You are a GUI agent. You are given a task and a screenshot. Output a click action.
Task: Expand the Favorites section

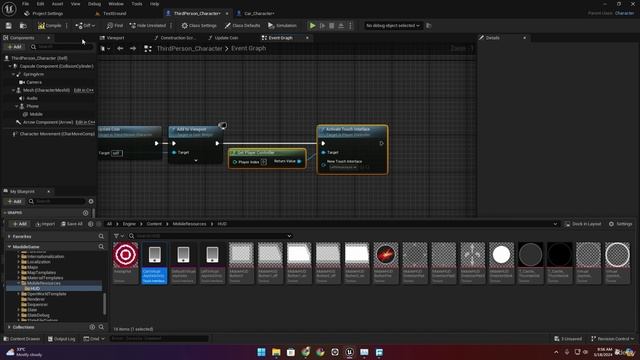coord(9,236)
